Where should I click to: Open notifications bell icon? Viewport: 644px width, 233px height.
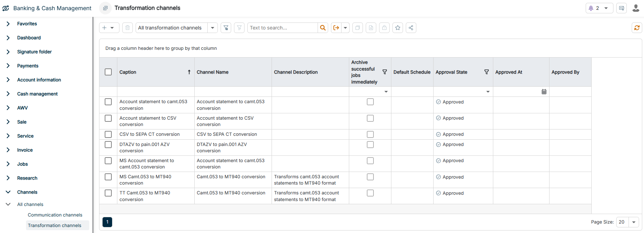tap(591, 8)
